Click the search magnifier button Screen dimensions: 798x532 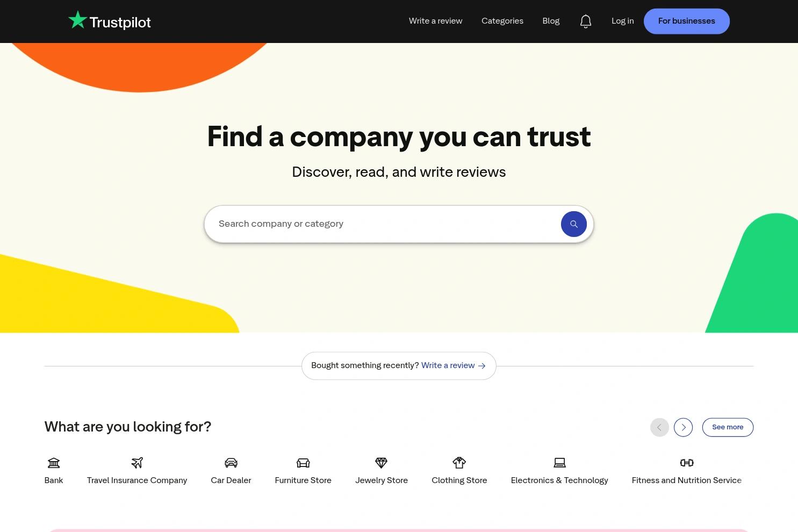point(573,224)
